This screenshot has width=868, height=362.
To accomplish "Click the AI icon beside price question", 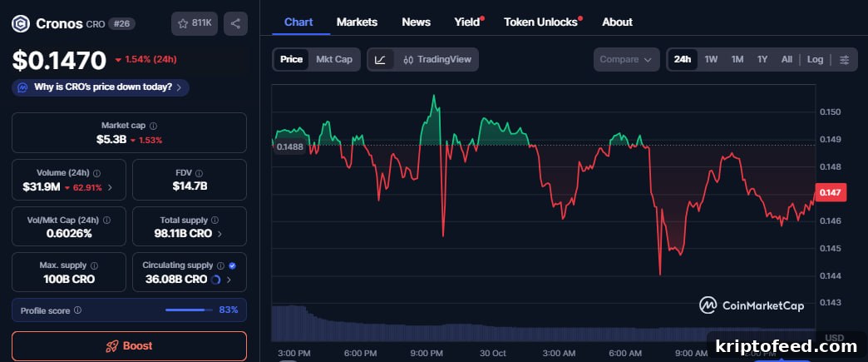I will [22, 87].
